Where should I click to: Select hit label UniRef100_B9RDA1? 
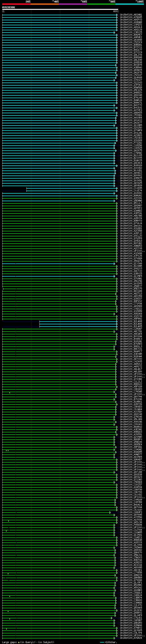(131, 45)
